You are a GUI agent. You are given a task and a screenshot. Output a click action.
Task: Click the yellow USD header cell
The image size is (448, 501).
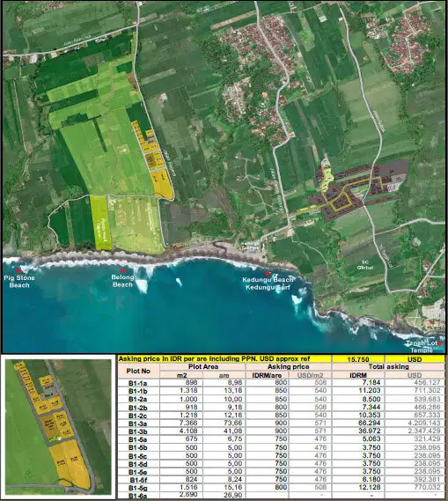click(415, 359)
